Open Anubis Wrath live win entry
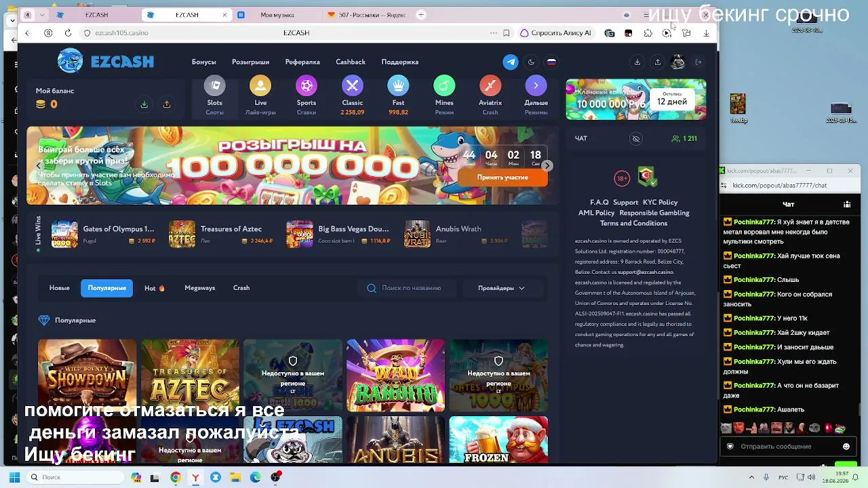This screenshot has height=488, width=868. (457, 235)
